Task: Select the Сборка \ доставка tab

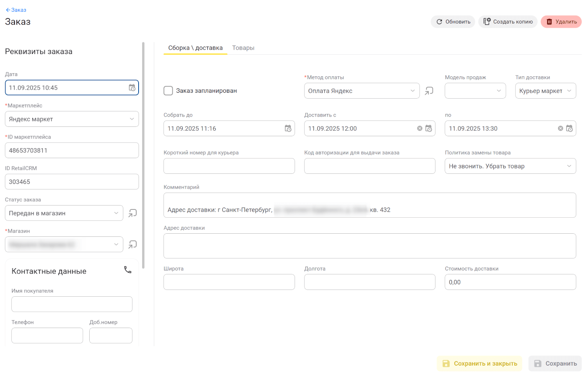Action: coord(195,48)
